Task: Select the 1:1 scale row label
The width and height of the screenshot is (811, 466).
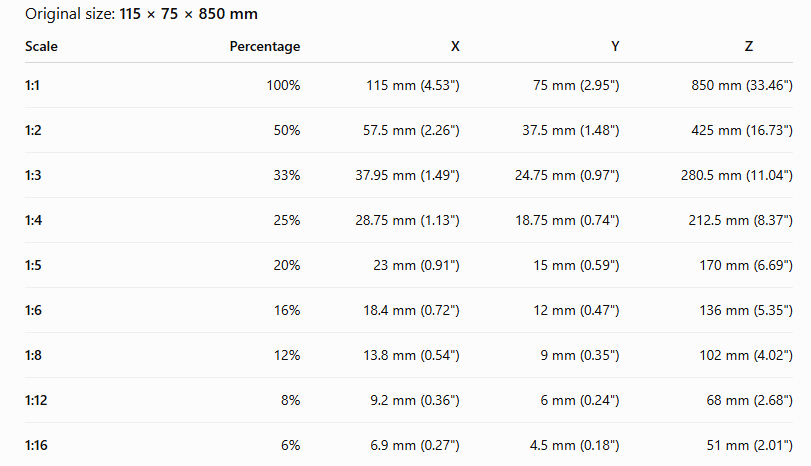Action: (x=32, y=85)
